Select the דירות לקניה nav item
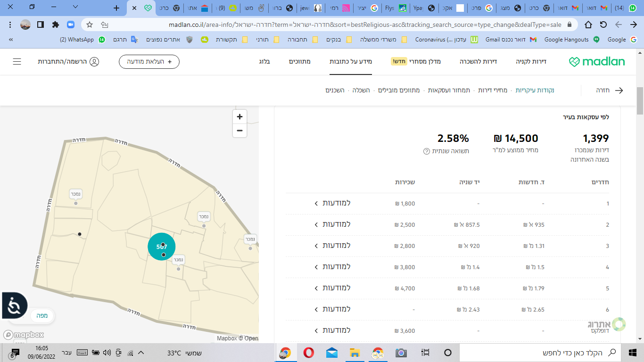Screen dimensions: 644x362 click(x=531, y=61)
